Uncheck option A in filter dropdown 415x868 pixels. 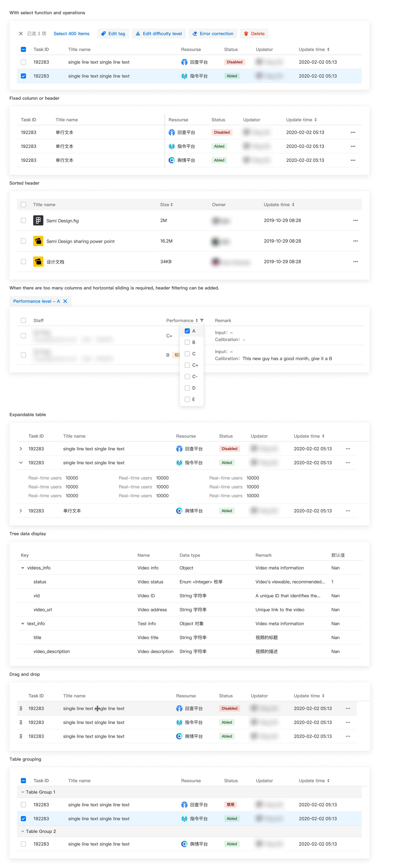point(187,331)
